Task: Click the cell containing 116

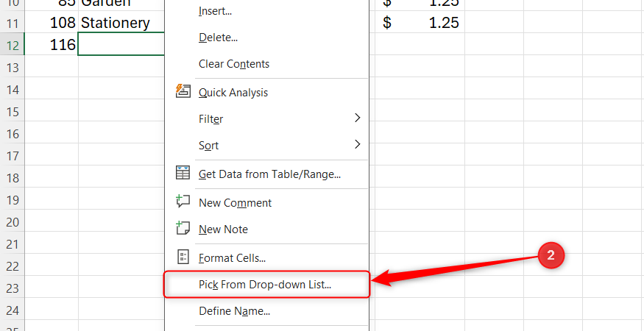Action: click(52, 44)
